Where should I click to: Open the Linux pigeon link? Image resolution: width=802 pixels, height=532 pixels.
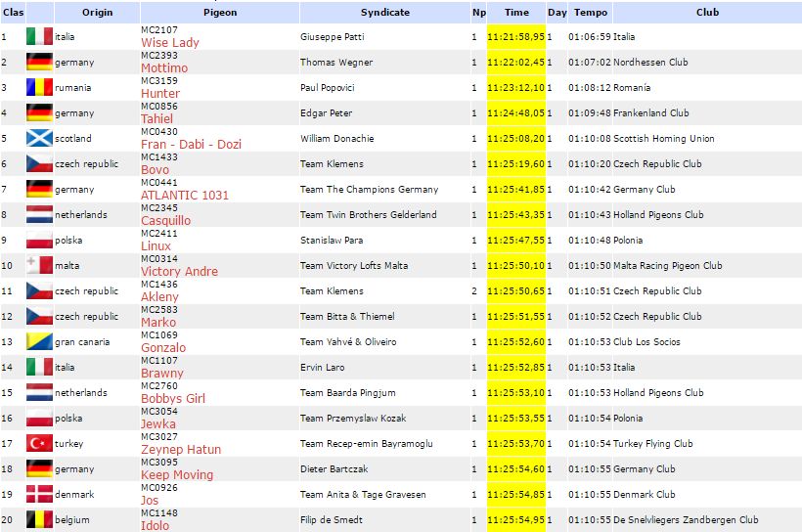click(x=156, y=246)
